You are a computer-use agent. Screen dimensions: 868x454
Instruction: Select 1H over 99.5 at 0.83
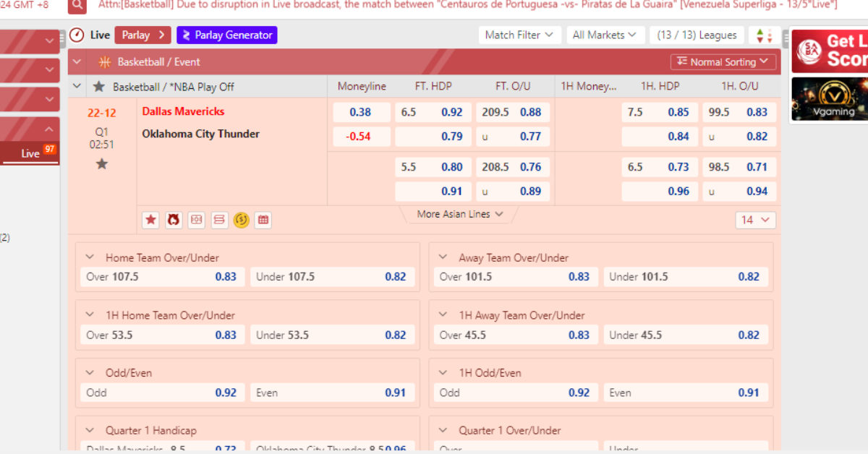tap(739, 112)
